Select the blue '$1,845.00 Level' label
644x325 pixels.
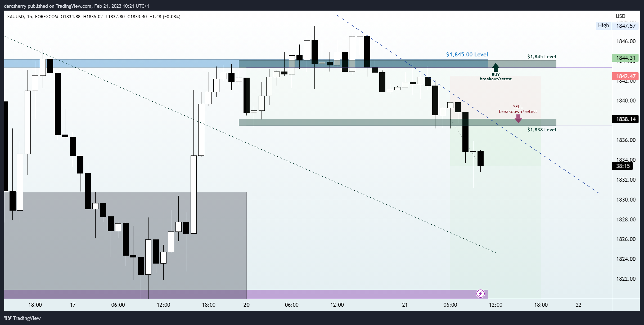point(467,54)
